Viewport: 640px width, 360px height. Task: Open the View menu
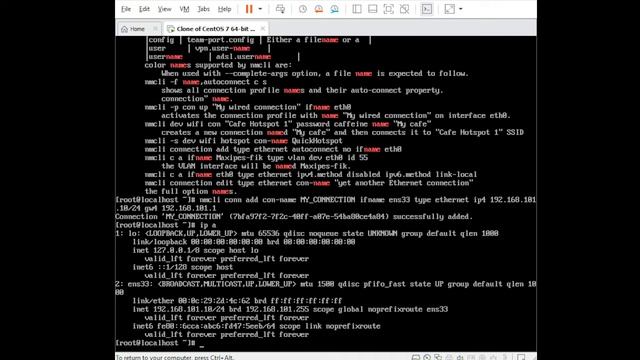click(164, 9)
